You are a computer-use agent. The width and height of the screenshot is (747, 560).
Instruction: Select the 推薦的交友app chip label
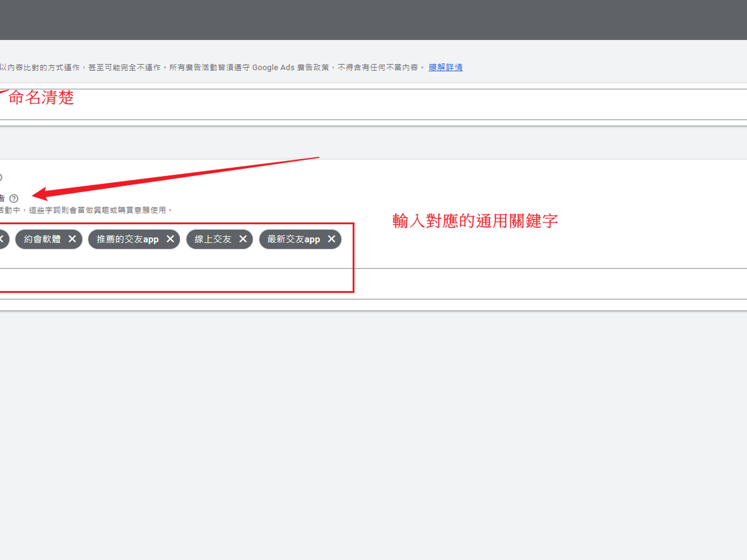(127, 239)
